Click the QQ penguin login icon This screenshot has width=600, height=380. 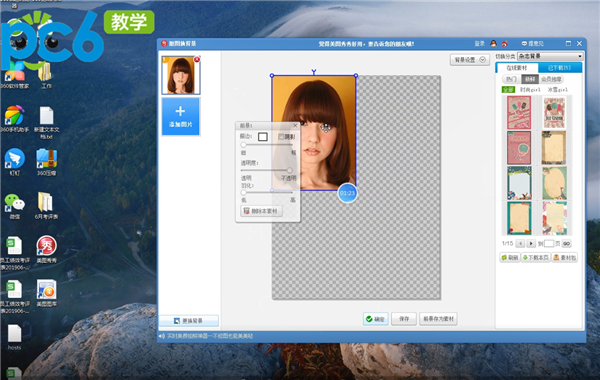(494, 44)
